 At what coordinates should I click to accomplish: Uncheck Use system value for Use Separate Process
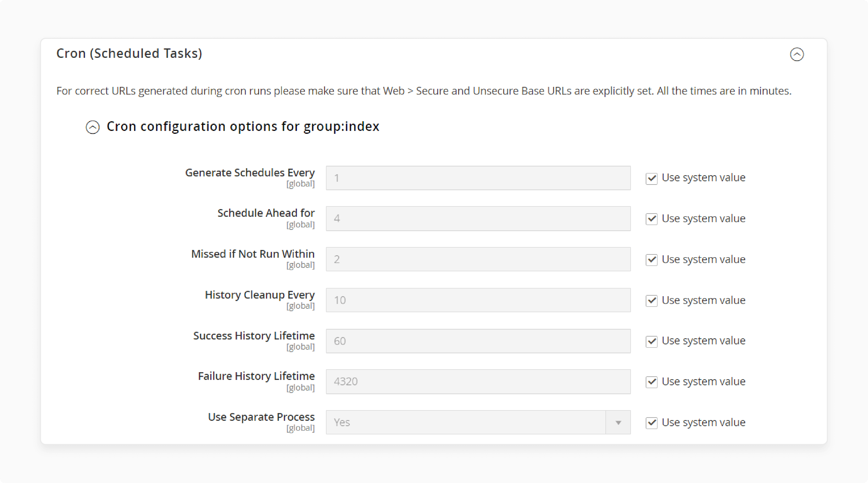pos(651,423)
